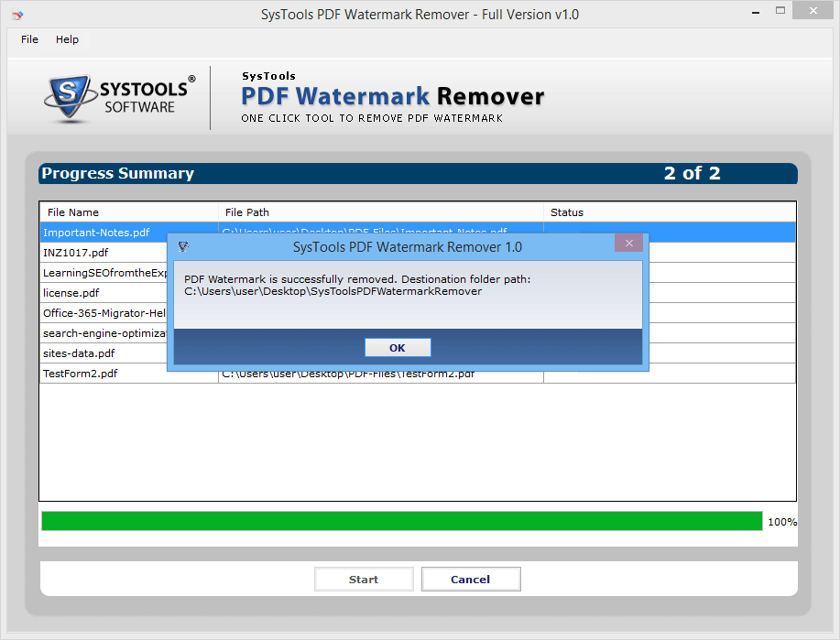The image size is (840, 640).
Task: Click the File Path column header
Action: [x=247, y=212]
